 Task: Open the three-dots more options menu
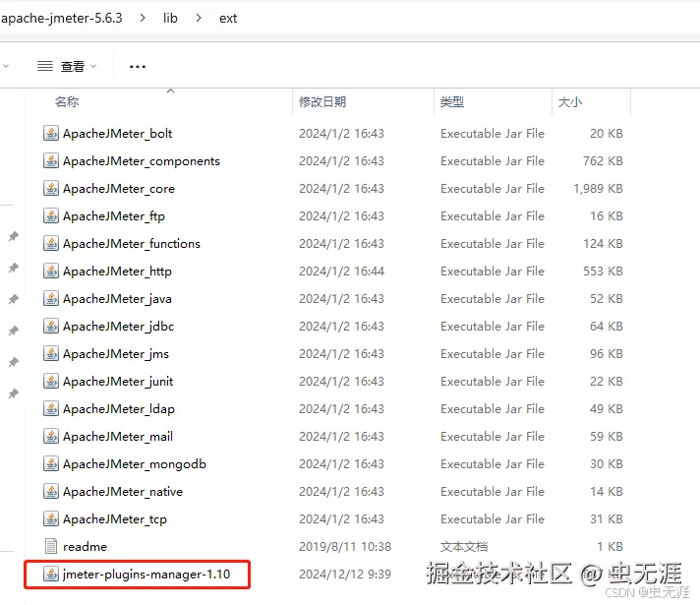click(138, 67)
